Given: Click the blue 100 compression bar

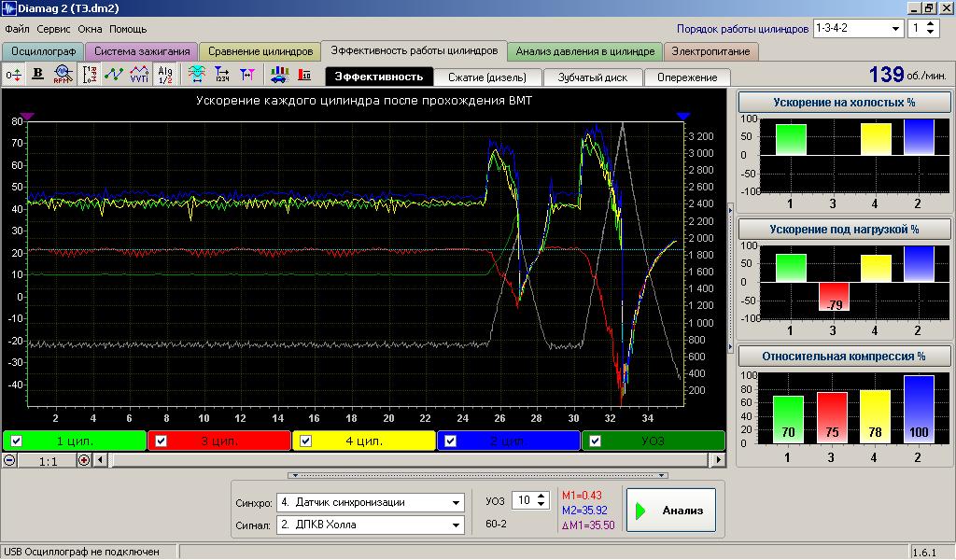Looking at the screenshot, I should [x=919, y=409].
